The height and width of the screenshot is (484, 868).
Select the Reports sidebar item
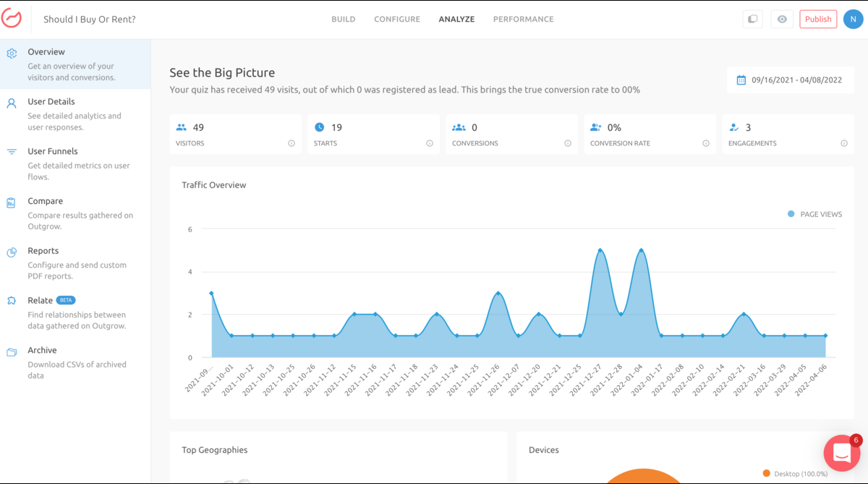(43, 251)
